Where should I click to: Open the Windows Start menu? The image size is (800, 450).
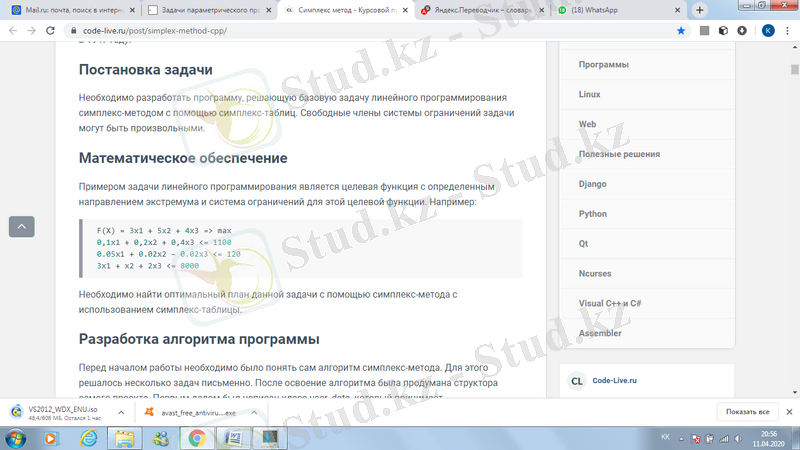17,438
